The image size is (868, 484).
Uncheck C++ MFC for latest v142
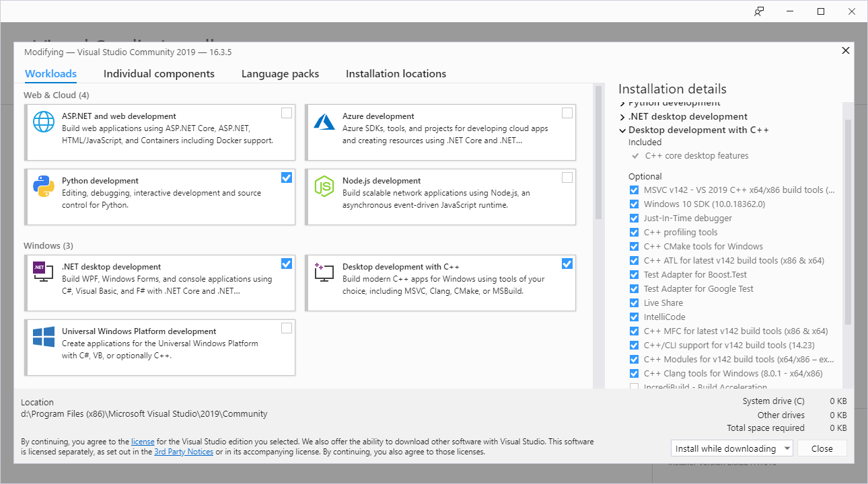pos(634,331)
